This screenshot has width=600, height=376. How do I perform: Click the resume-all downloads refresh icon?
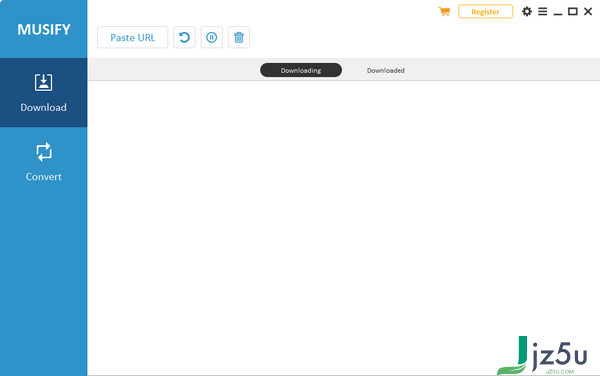(184, 37)
